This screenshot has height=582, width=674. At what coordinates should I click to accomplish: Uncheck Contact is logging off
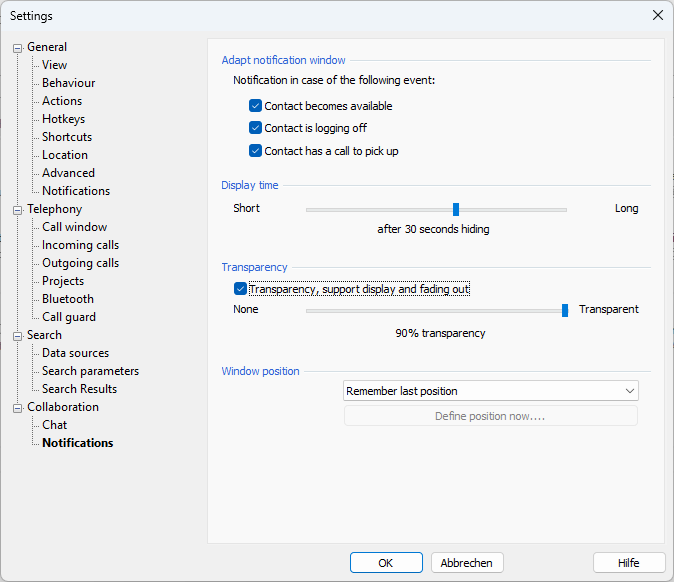tap(255, 128)
